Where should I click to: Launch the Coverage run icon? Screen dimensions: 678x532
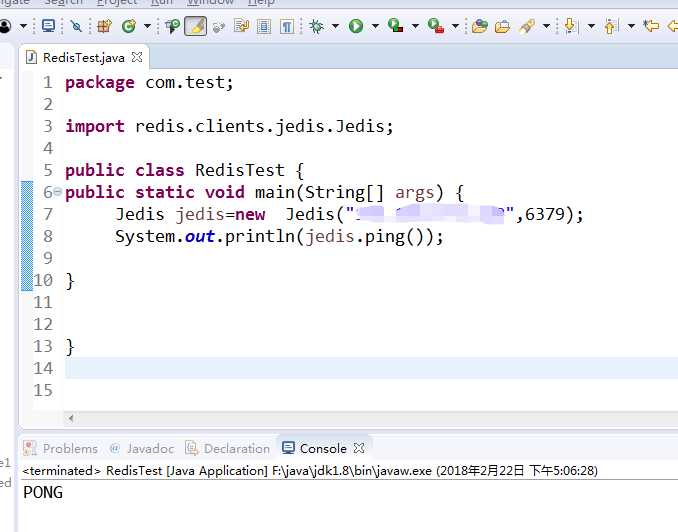(396, 26)
